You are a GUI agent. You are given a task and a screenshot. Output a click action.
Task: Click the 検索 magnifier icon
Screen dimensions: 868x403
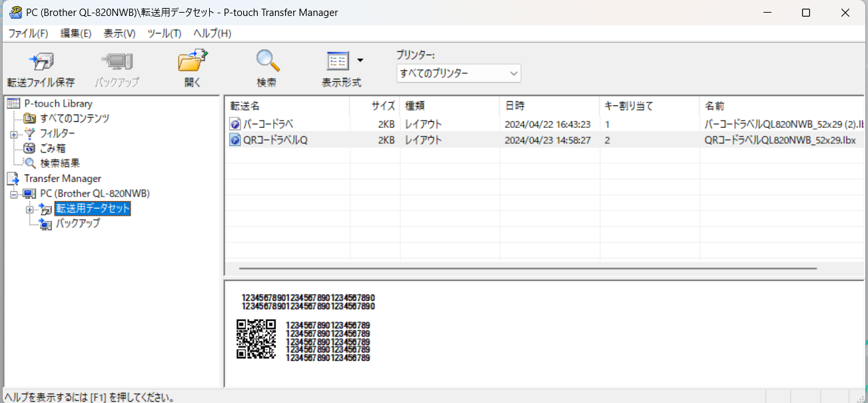[x=267, y=61]
